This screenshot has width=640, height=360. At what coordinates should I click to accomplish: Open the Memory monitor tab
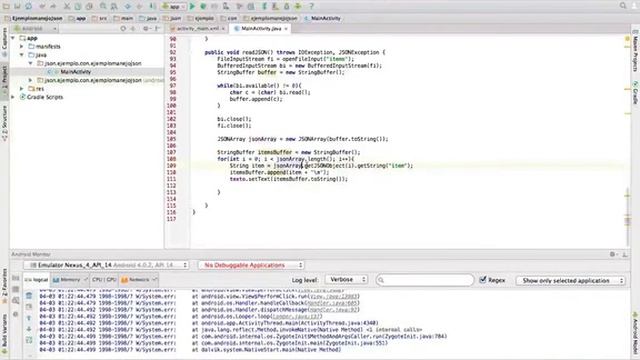[70, 280]
